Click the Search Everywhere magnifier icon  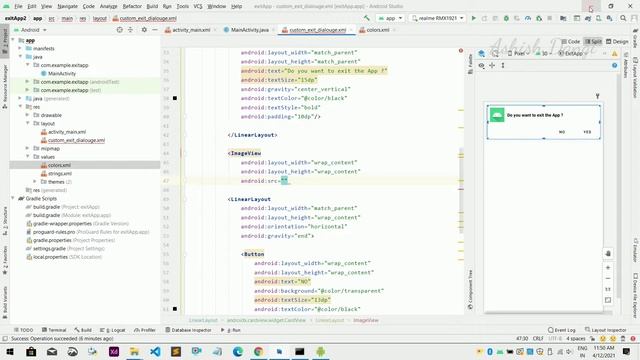click(x=623, y=18)
